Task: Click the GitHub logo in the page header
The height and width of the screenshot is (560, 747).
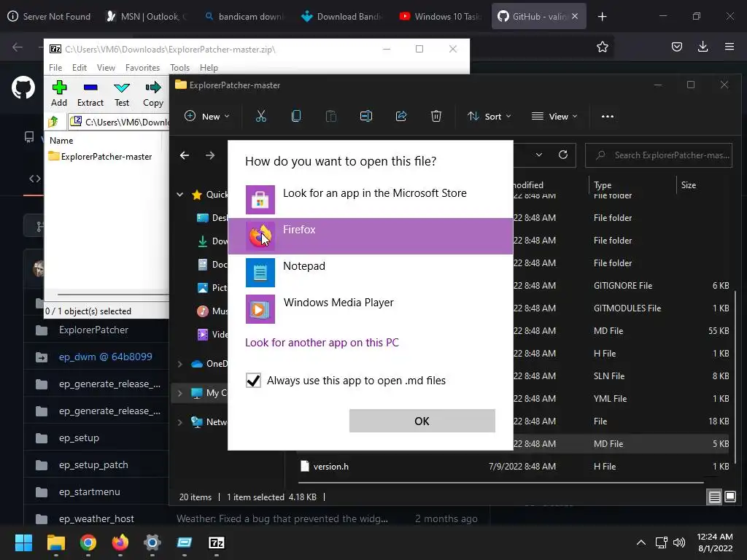Action: pos(23,87)
